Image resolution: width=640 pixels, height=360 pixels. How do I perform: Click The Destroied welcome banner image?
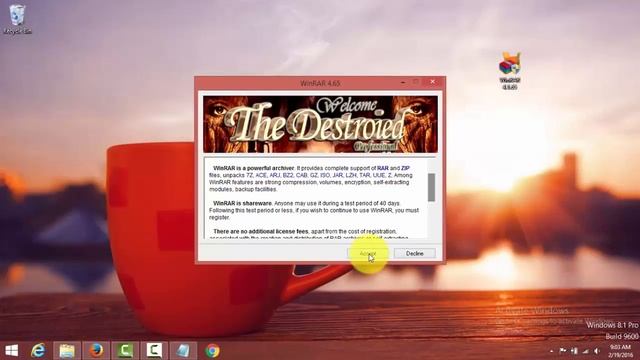[320, 124]
